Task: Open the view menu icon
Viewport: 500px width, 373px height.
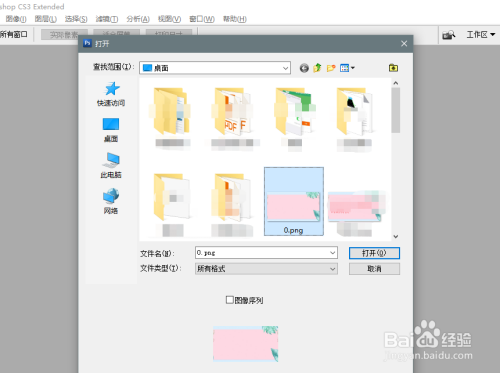Action: [x=347, y=68]
